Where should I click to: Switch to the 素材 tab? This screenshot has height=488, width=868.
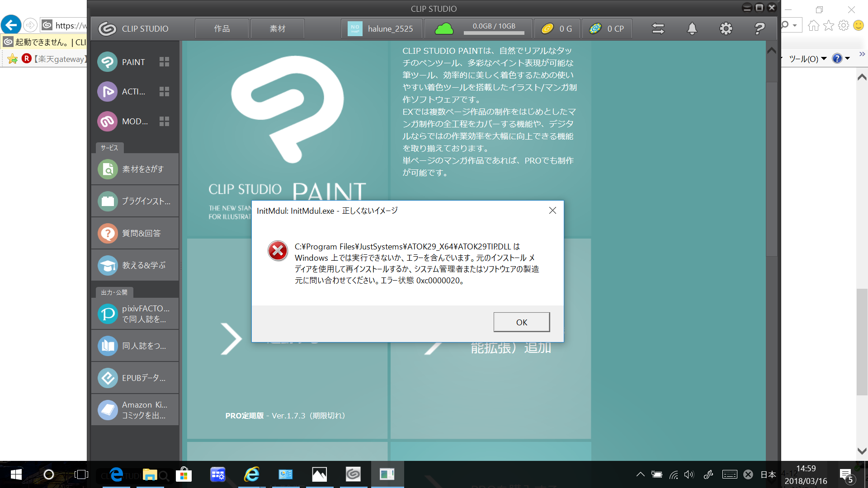(278, 29)
